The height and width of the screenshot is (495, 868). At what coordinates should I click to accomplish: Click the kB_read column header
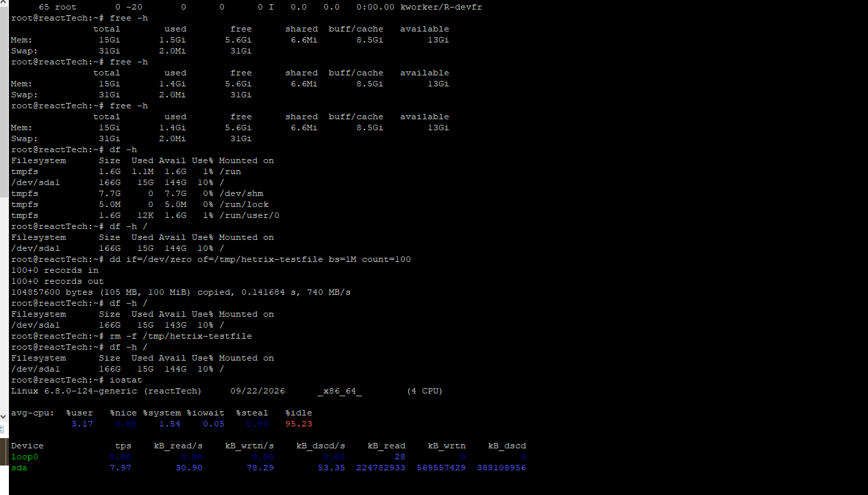[x=386, y=446]
